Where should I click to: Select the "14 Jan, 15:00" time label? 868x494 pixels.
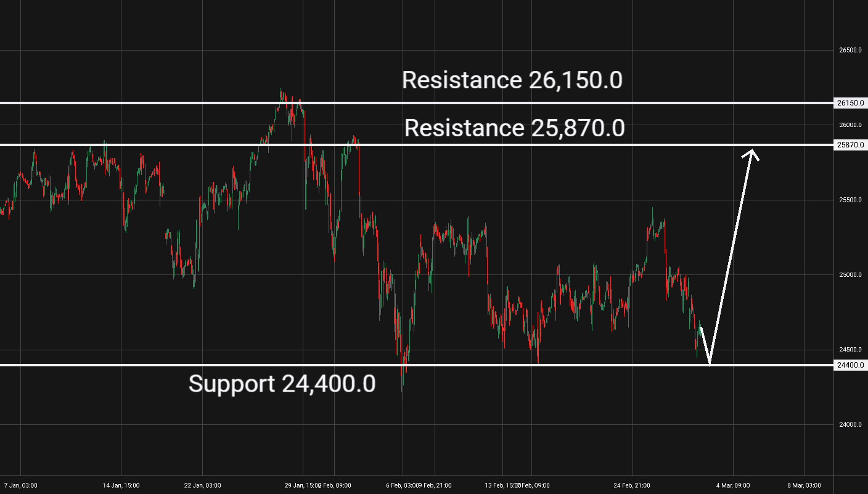(x=120, y=485)
